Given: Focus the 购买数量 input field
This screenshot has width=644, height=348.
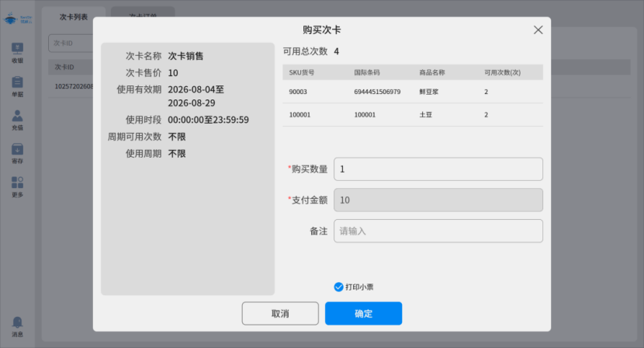Looking at the screenshot, I should pyautogui.click(x=438, y=169).
